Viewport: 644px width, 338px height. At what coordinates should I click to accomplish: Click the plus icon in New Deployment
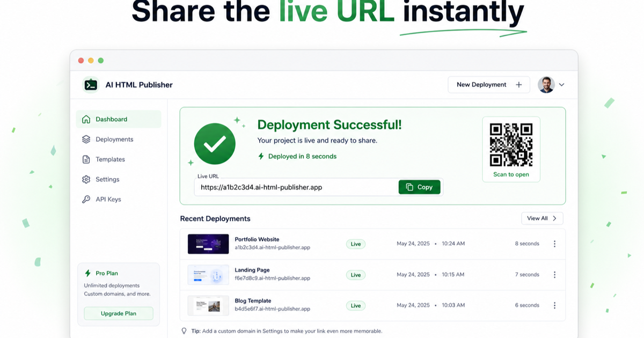[x=519, y=85]
